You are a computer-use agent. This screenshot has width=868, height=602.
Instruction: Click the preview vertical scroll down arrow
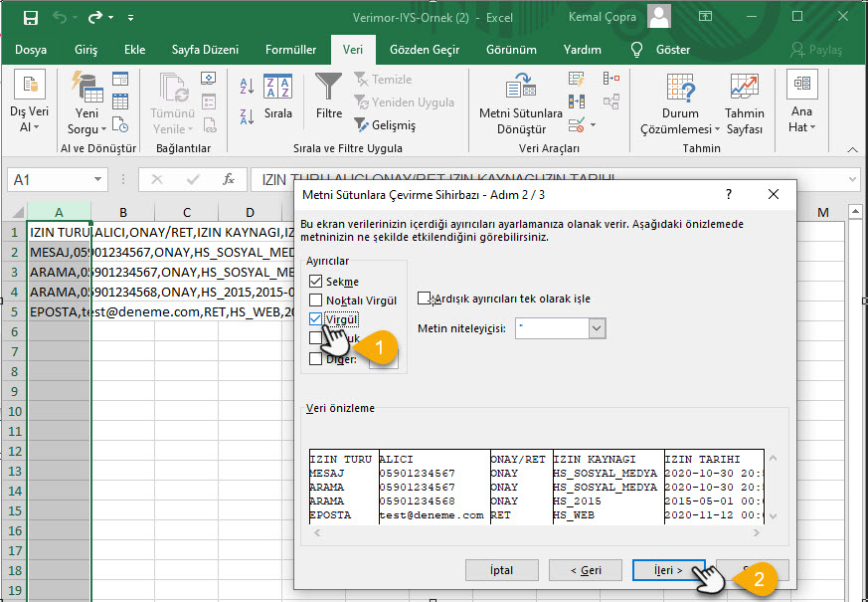(774, 516)
